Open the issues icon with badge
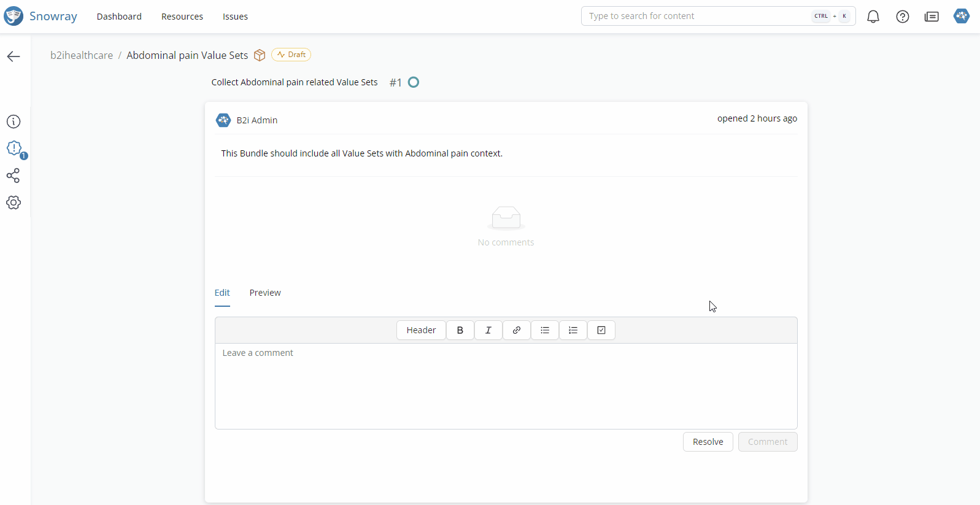 14,148
